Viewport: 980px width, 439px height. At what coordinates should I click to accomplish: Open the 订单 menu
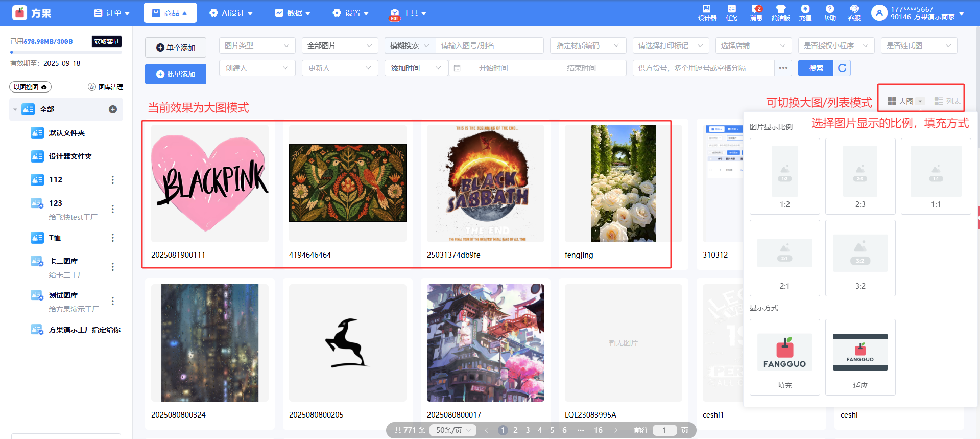click(x=112, y=13)
